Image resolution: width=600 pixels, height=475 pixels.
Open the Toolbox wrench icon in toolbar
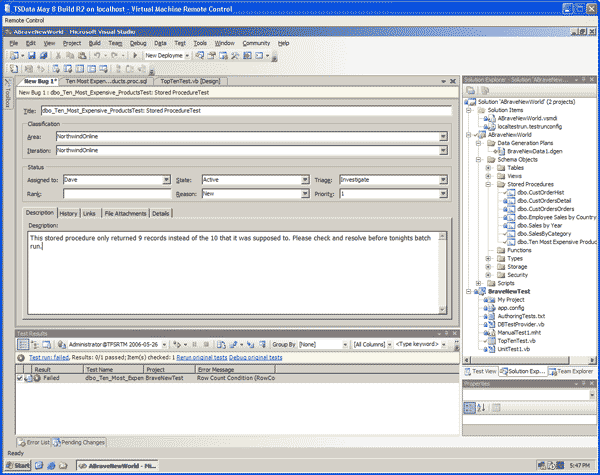(235, 55)
